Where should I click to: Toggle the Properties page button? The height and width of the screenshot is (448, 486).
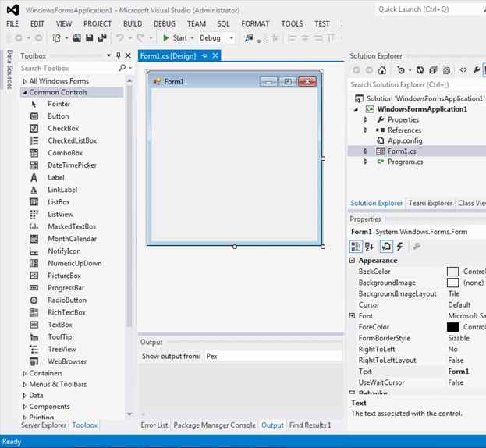click(x=386, y=247)
